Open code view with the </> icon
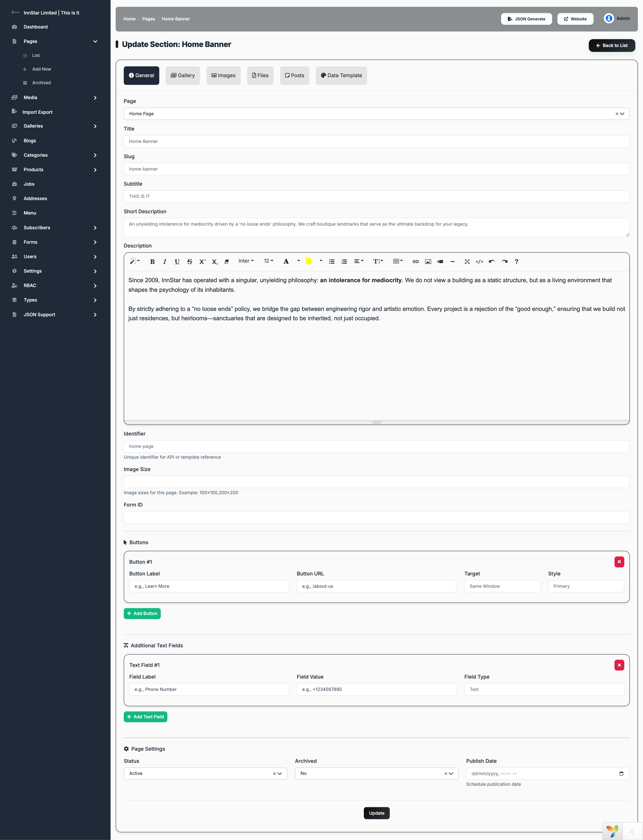This screenshot has height=840, width=643. (x=479, y=261)
